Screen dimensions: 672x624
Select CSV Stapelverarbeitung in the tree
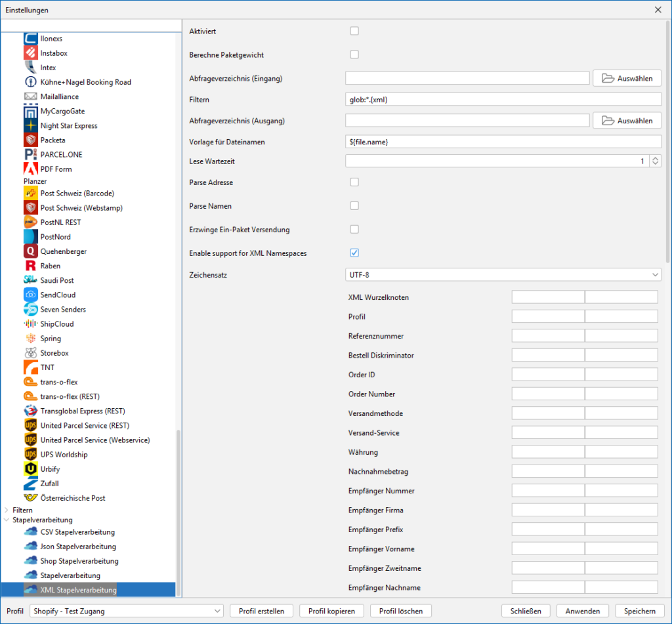(77, 532)
